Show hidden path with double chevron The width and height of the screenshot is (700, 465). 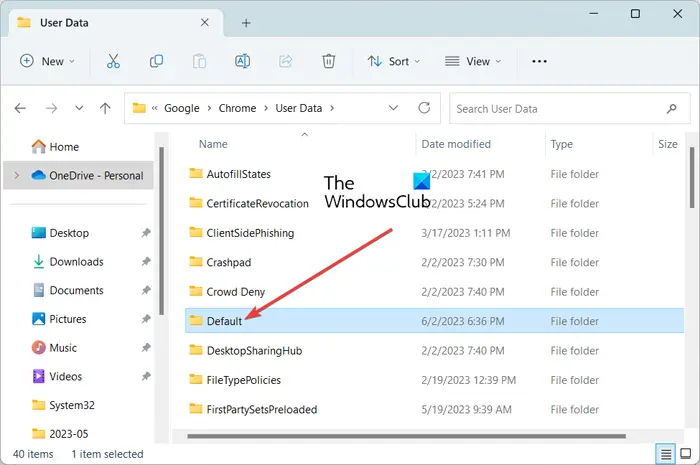coord(154,108)
